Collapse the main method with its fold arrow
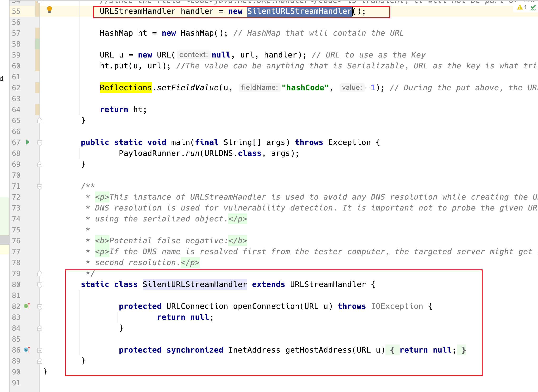The width and height of the screenshot is (538, 392). 40,143
